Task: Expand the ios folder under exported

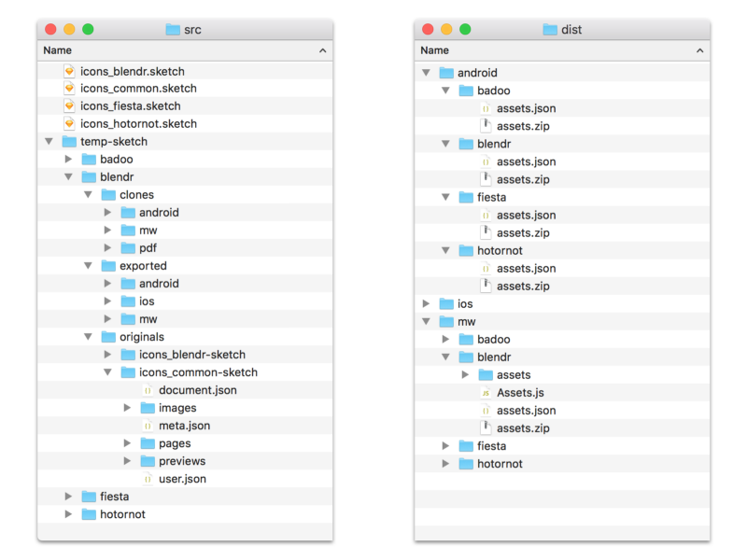Action: point(107,301)
